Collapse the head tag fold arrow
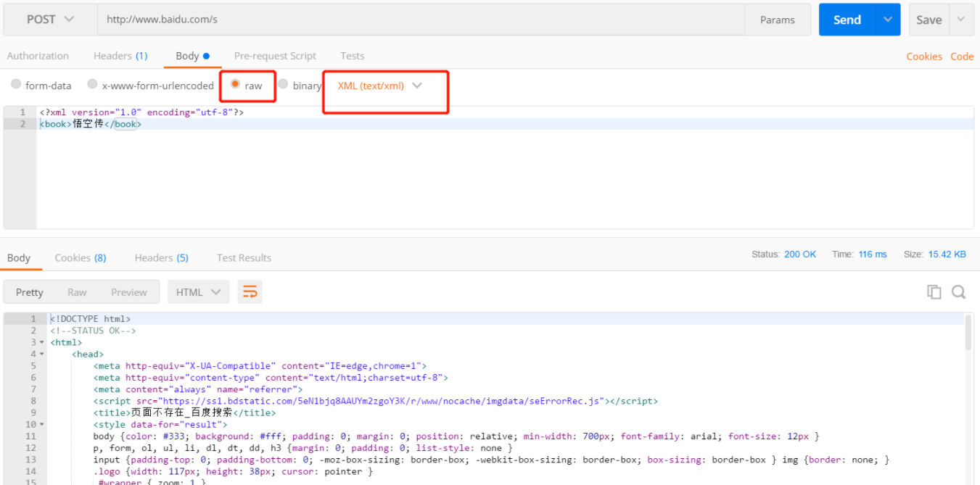The image size is (980, 485). tap(42, 354)
